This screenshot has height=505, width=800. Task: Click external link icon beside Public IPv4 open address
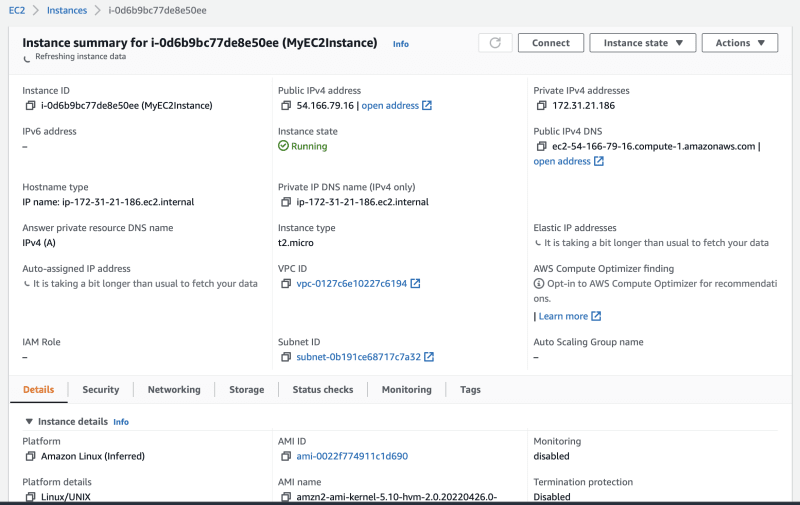pos(427,106)
